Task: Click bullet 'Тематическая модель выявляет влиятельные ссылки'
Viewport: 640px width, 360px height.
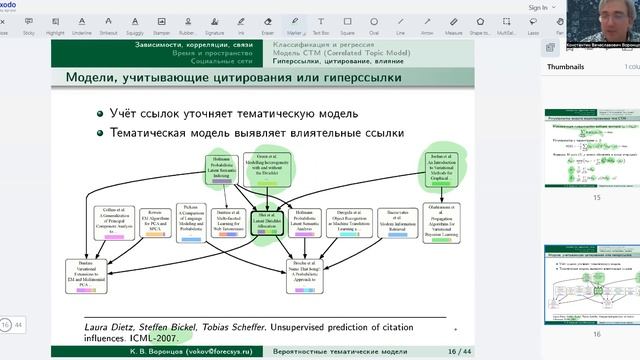Action: pos(257,133)
